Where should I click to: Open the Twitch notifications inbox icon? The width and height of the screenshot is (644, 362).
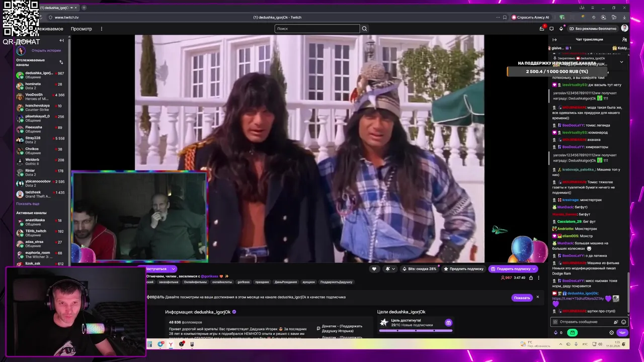[x=542, y=29]
